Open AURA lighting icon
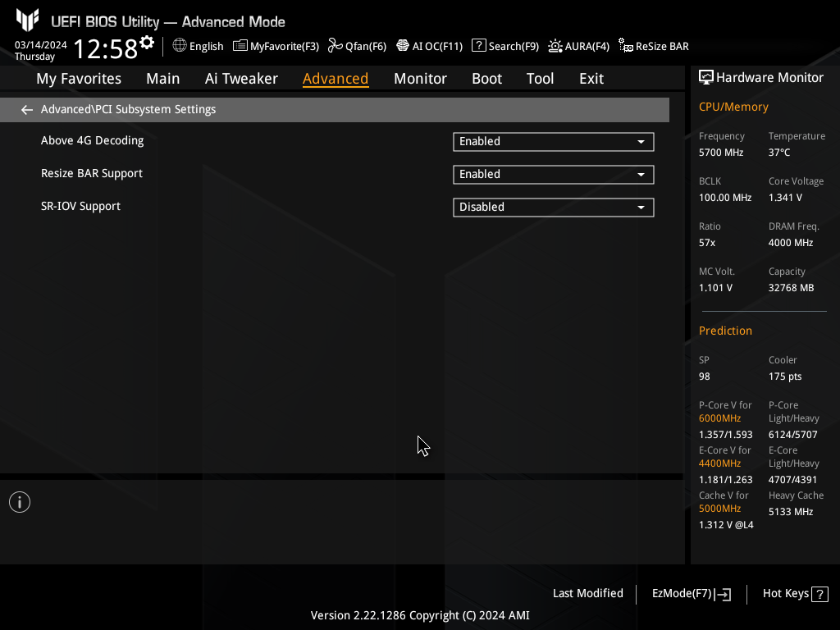Image resolution: width=840 pixels, height=630 pixels. coord(555,46)
